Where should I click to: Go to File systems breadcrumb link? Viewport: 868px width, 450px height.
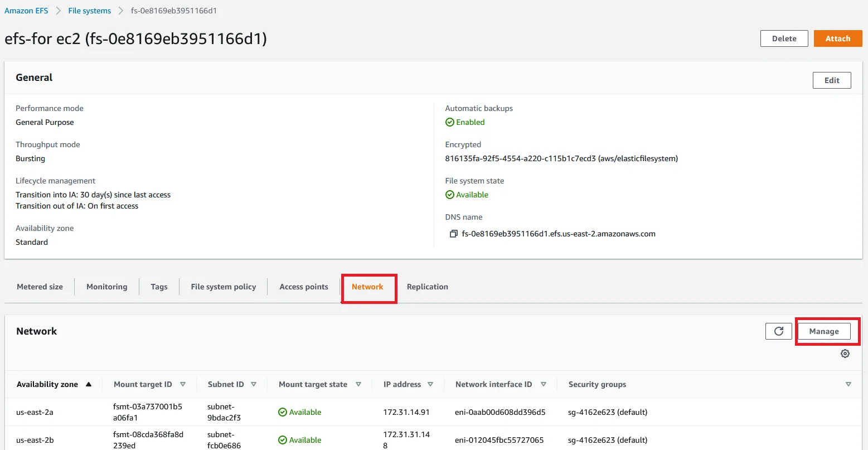click(90, 11)
